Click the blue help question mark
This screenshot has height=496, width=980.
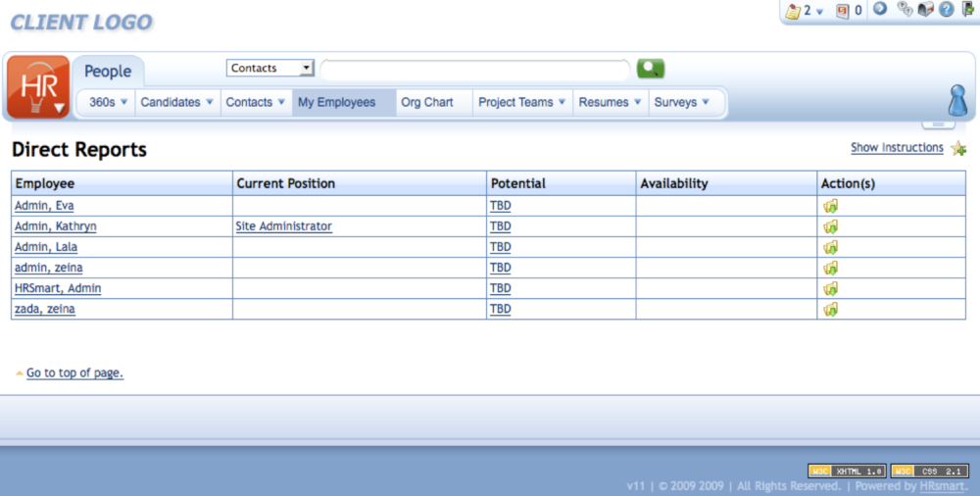(x=947, y=9)
